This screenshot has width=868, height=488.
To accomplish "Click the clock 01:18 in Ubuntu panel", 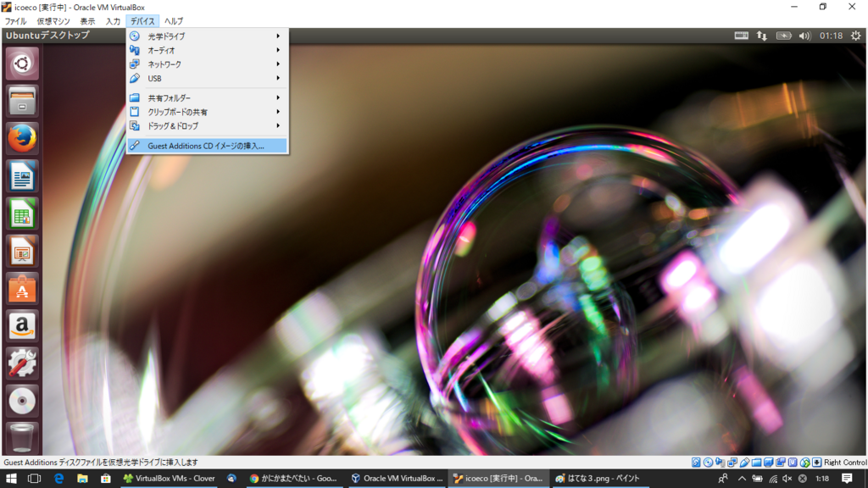I will click(831, 36).
